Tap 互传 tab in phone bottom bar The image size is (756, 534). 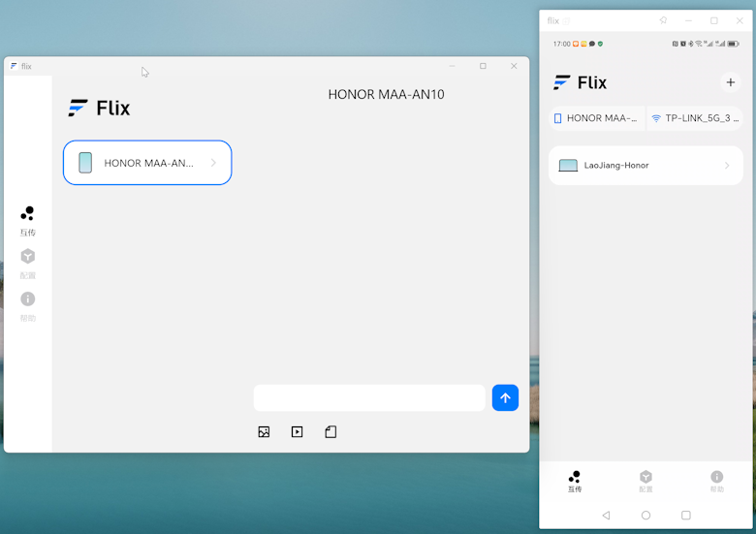pos(574,482)
